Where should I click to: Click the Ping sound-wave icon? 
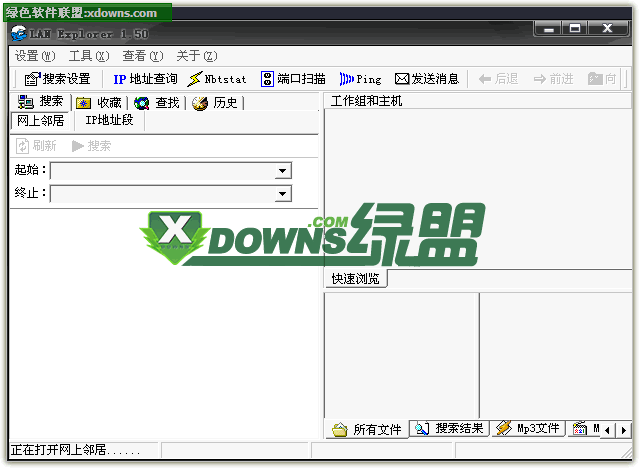[346, 79]
